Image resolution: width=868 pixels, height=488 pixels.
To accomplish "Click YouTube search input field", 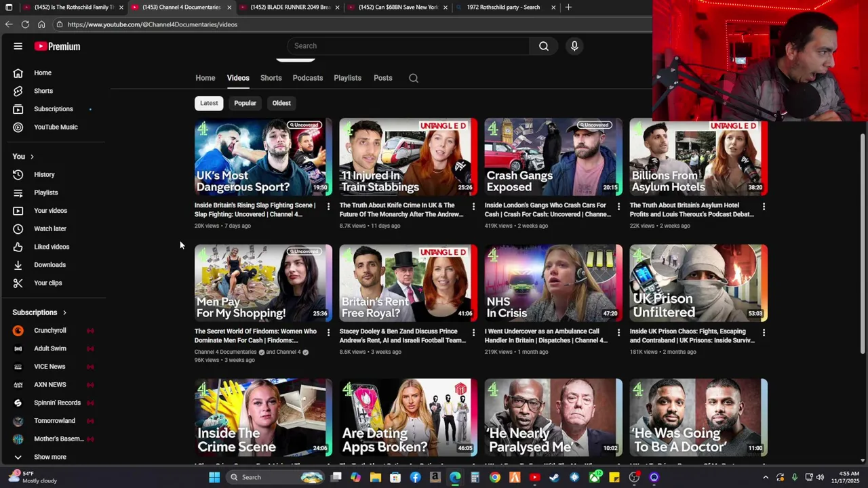I will click(x=408, y=46).
